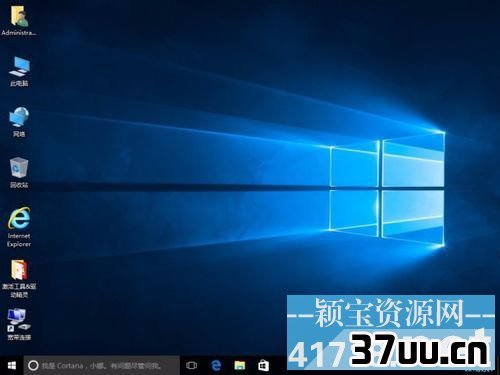The height and width of the screenshot is (375, 500).
Task: Click the "Internet Explorer" text label
Action: [x=19, y=240]
